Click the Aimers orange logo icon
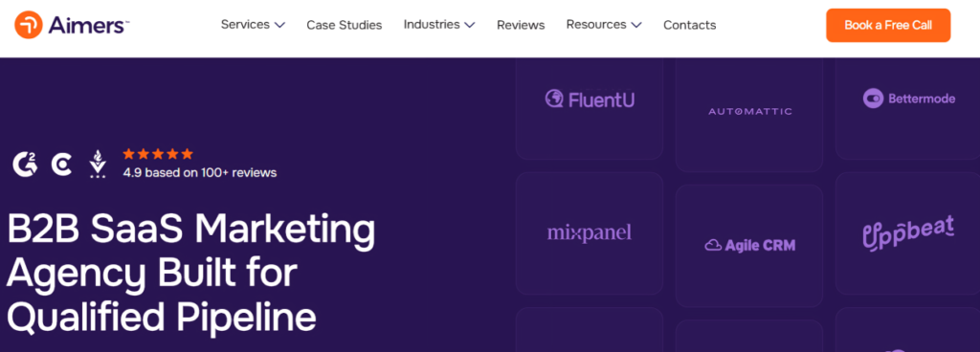Viewport: 980px width, 352px height. pyautogui.click(x=28, y=25)
